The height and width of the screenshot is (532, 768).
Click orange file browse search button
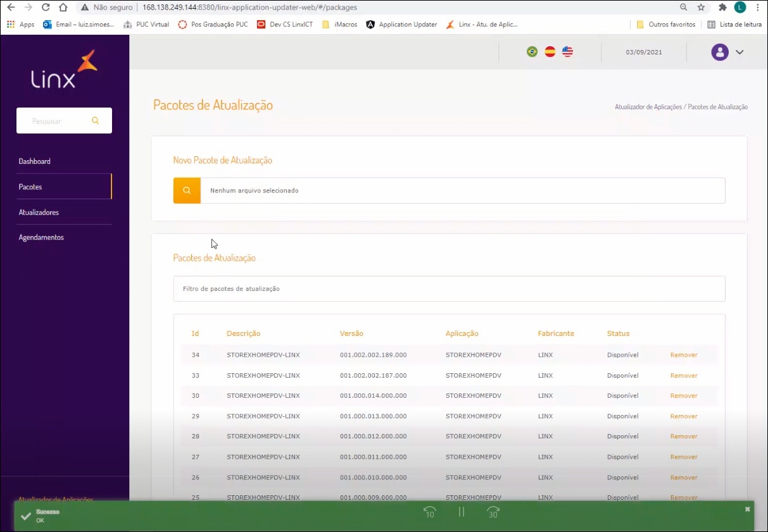(x=187, y=190)
